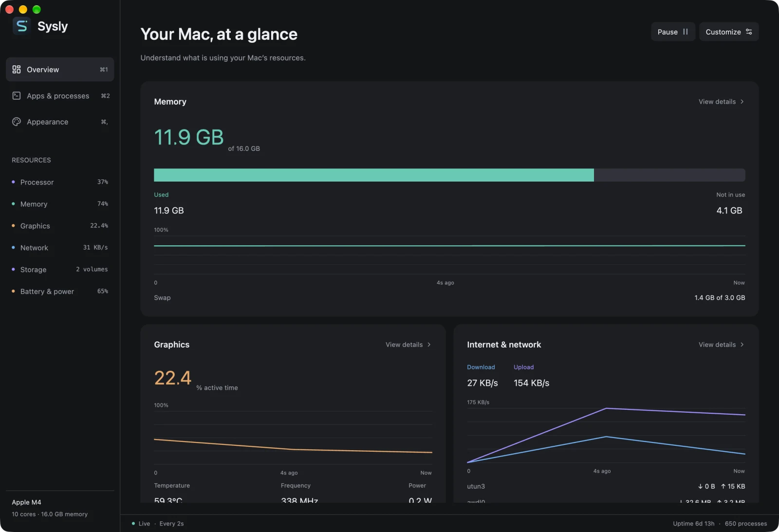
Task: Open Apps & processes in the sidebar
Action: click(60, 96)
